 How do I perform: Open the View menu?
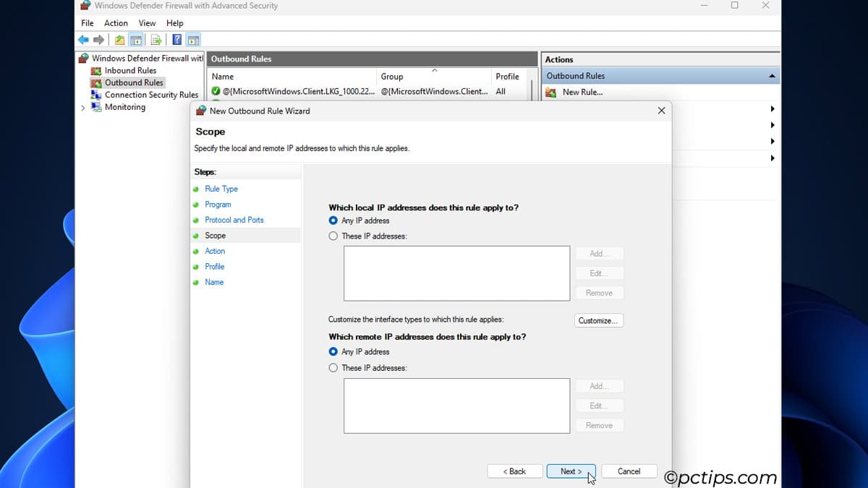pos(147,22)
